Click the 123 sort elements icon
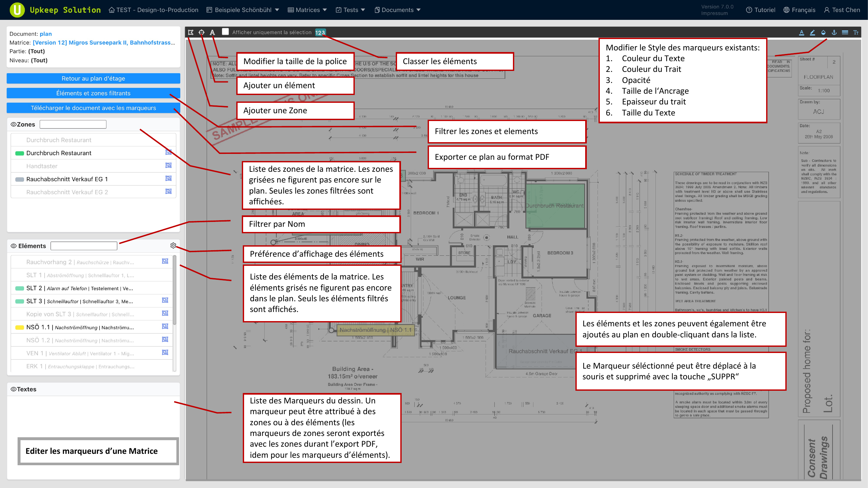Image resolution: width=868 pixels, height=488 pixels. coord(320,33)
